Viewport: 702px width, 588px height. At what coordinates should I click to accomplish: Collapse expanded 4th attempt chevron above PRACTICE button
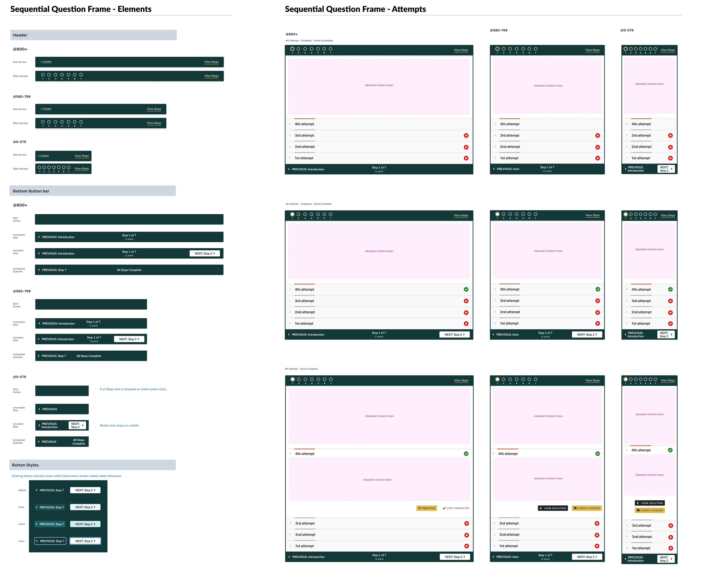[290, 453]
